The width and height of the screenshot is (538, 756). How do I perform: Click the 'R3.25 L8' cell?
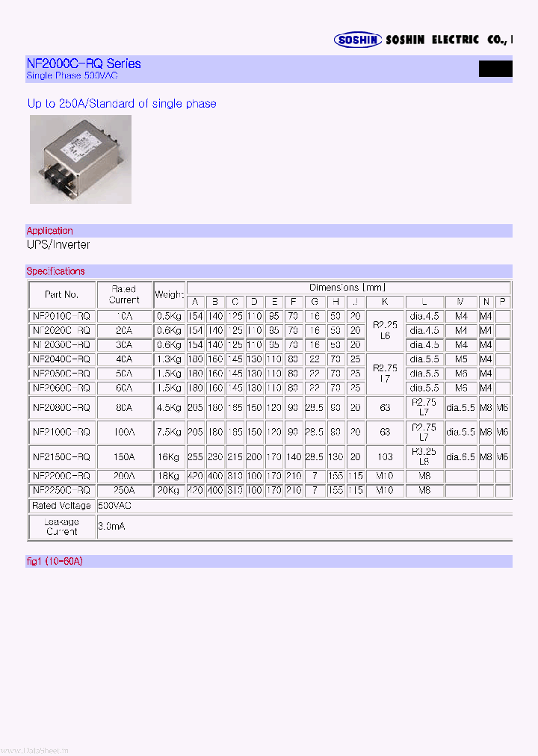424,456
